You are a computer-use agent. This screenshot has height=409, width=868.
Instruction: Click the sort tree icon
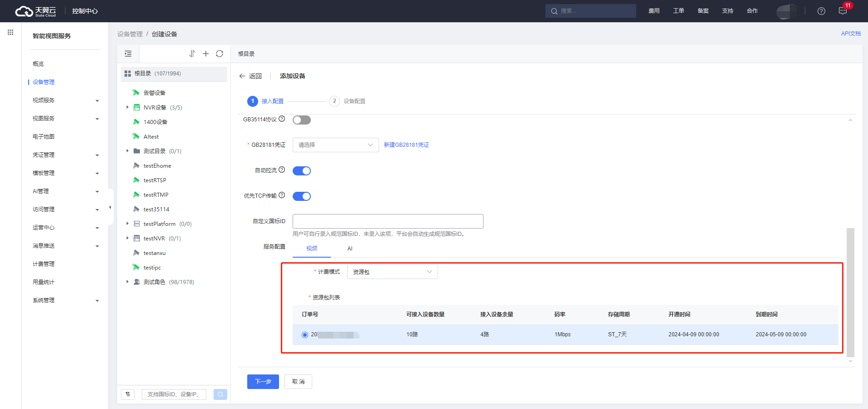[192, 54]
